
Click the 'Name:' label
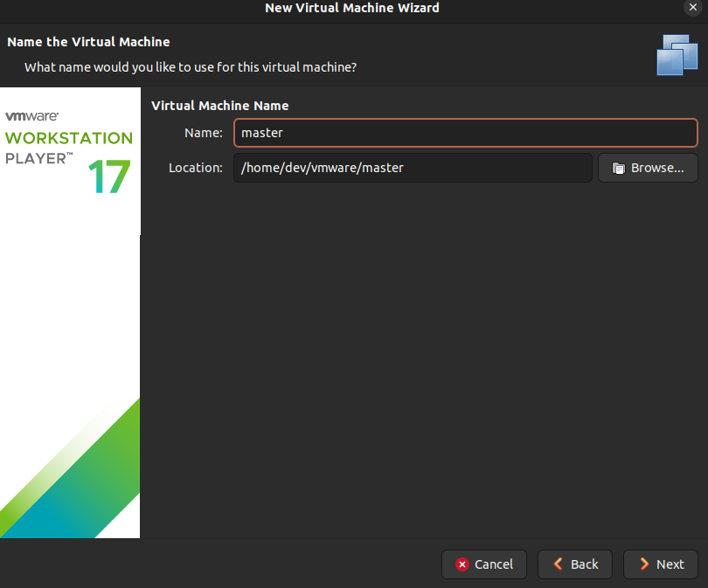(x=204, y=133)
